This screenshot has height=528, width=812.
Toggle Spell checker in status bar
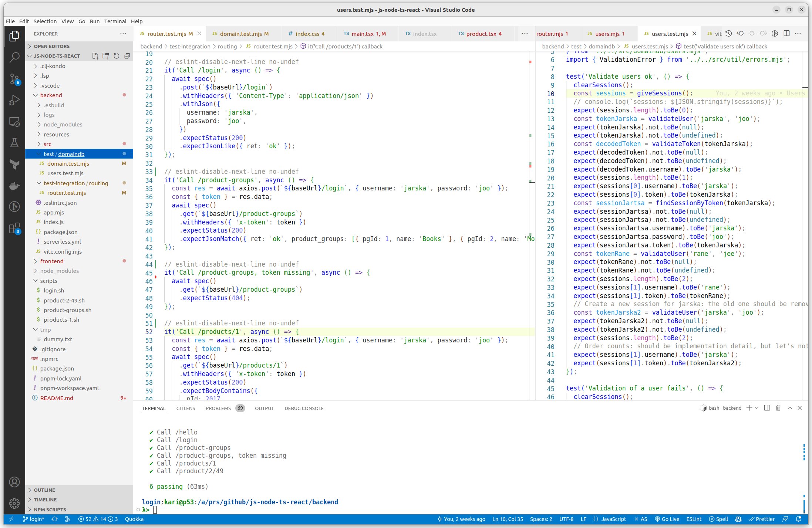(718, 519)
